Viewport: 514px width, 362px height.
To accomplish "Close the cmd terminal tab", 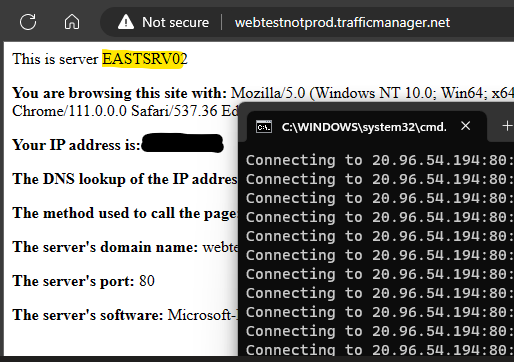I will (465, 126).
